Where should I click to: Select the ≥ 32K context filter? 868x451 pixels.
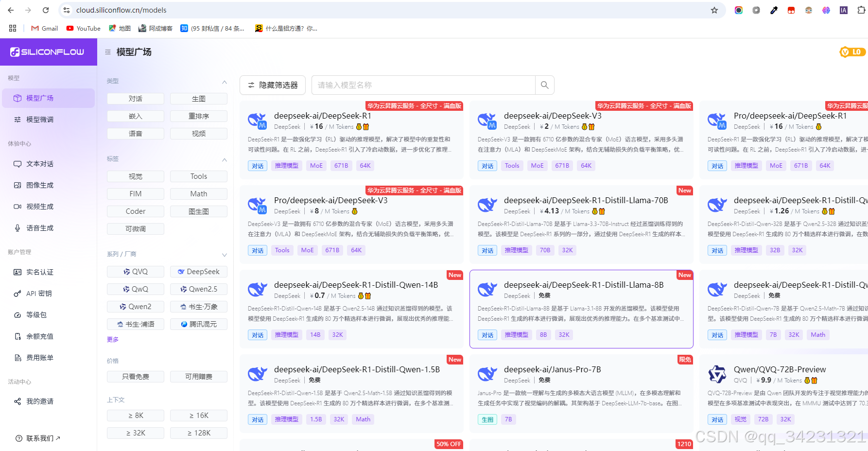136,433
